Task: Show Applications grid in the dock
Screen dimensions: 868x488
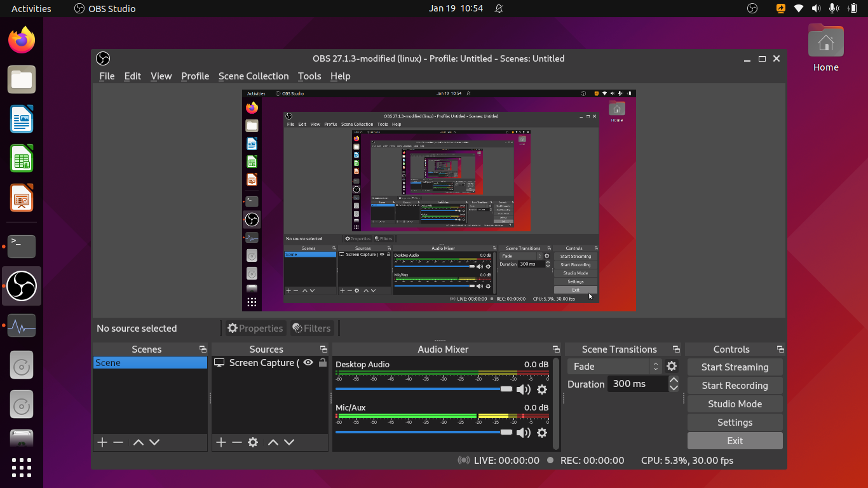Action: tap(22, 467)
